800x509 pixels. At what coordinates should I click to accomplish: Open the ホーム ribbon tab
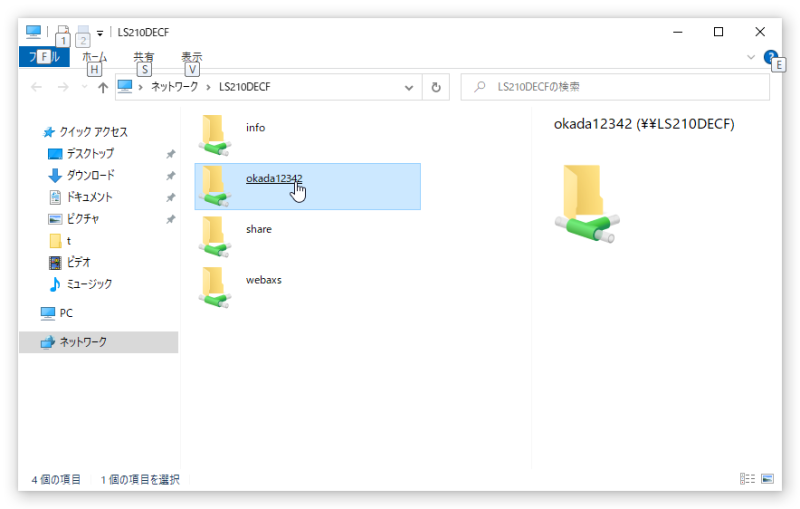click(x=94, y=57)
